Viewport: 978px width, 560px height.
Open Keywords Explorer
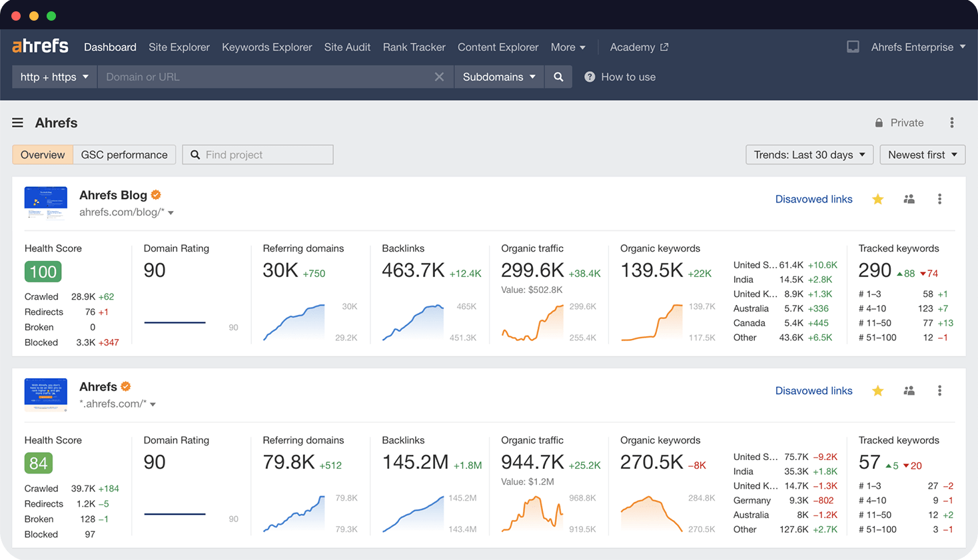coord(267,47)
